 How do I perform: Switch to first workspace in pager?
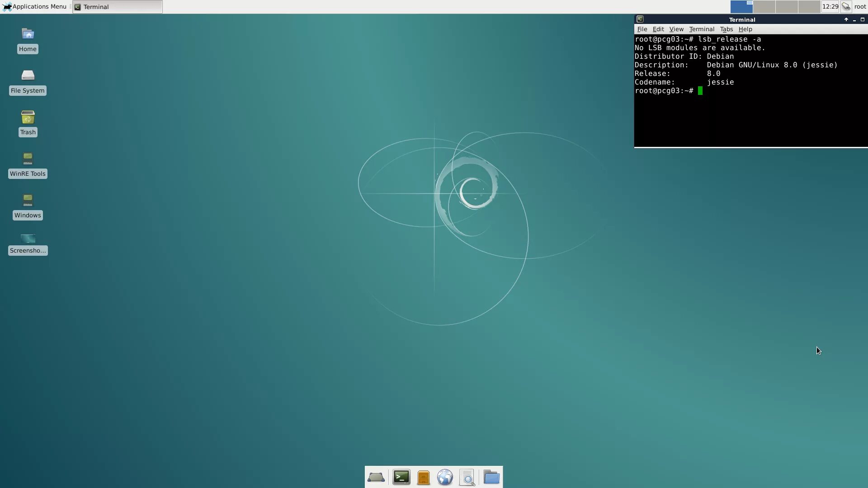(741, 7)
